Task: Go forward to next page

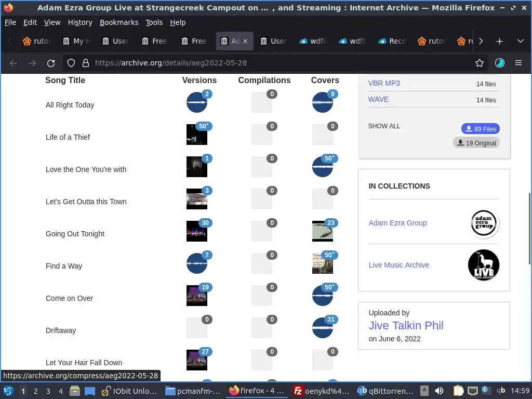Action: (x=32, y=63)
